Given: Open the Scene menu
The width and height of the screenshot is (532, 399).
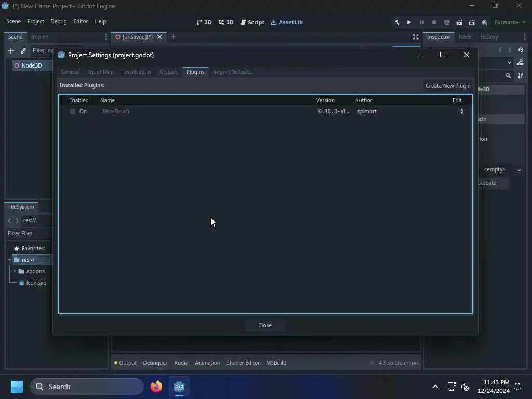Looking at the screenshot, I should pyautogui.click(x=14, y=21).
